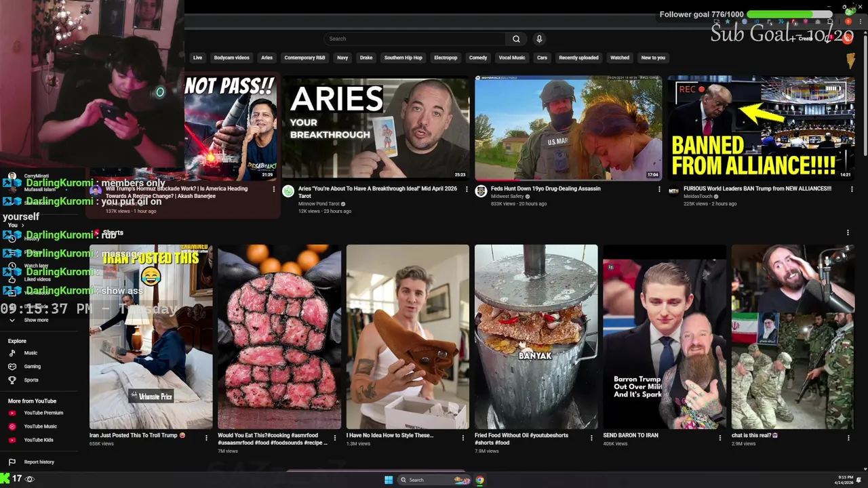
Task: Click Midwest Safety channel avatar
Action: [x=481, y=192]
